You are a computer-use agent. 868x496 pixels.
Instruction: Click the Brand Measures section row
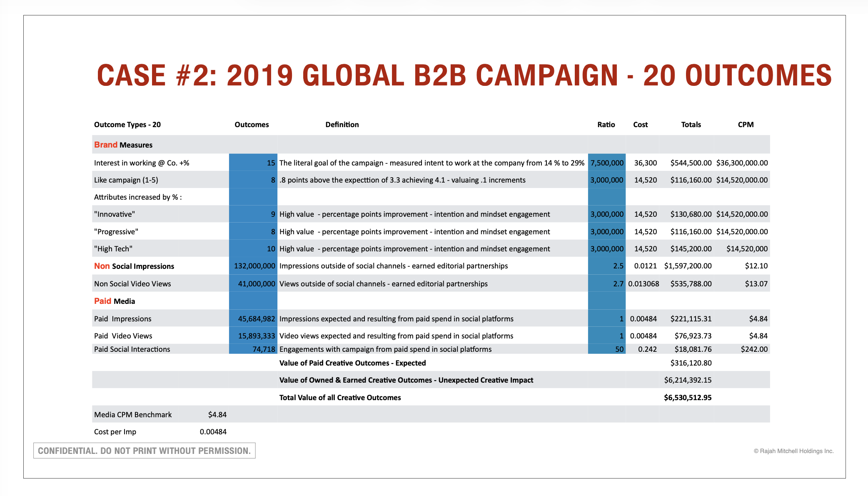click(123, 145)
